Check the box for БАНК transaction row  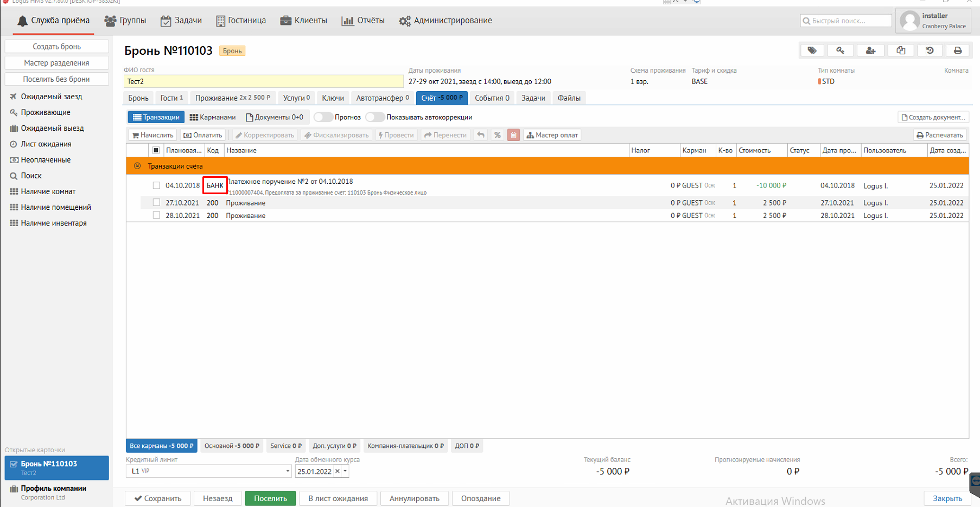point(156,185)
